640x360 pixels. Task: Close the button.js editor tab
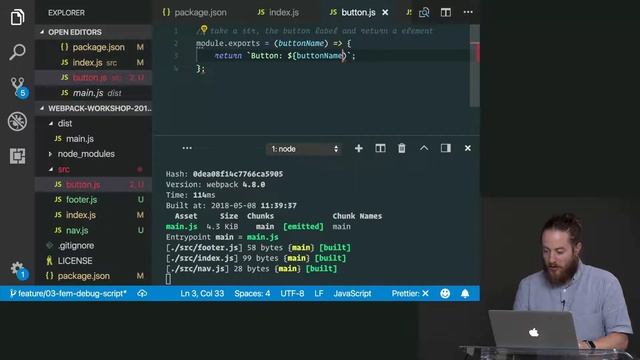click(385, 13)
